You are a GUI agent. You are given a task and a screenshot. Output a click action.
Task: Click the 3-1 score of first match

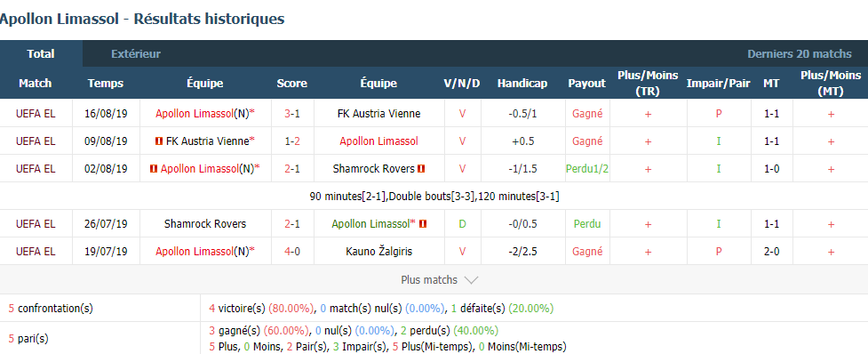(x=292, y=114)
